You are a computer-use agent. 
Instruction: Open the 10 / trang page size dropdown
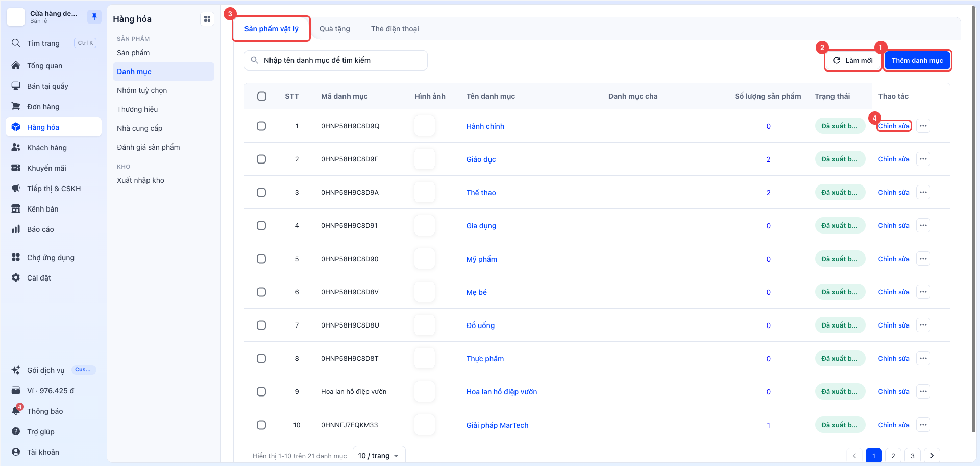click(x=379, y=455)
